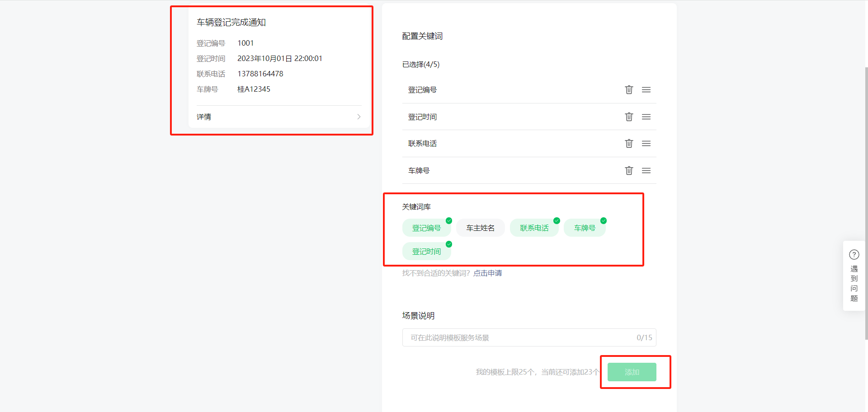Click plate value 桂A12345 in preview

pyautogui.click(x=254, y=89)
